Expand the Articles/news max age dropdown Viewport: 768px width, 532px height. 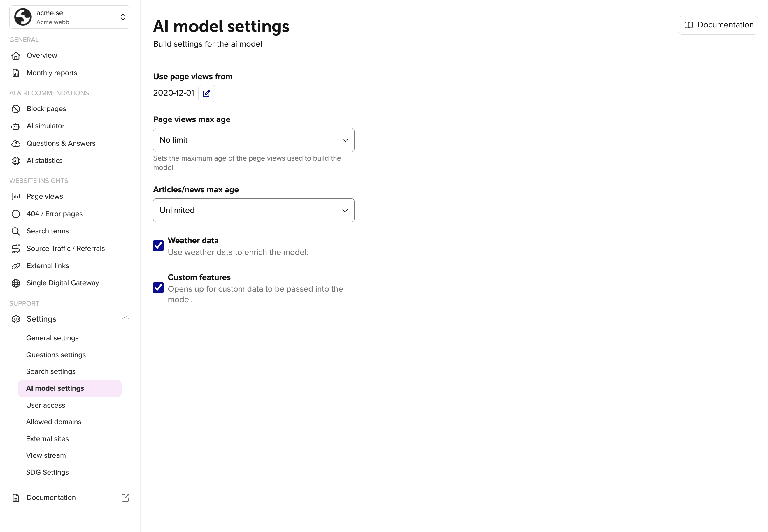click(x=254, y=210)
